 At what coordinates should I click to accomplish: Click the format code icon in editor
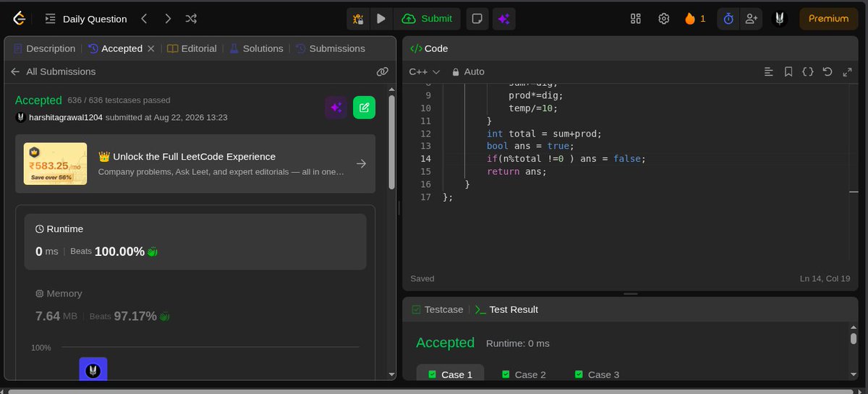(x=769, y=72)
